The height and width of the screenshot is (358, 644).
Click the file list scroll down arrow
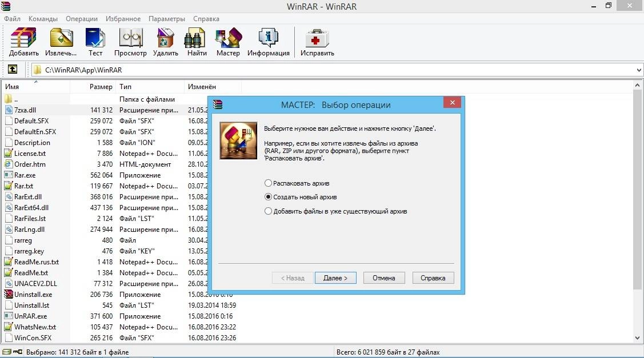(x=638, y=338)
